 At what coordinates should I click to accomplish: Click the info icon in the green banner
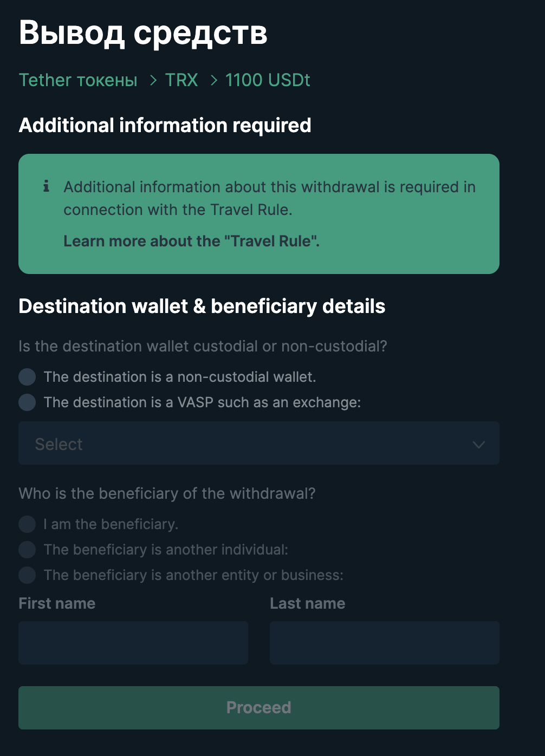click(47, 186)
